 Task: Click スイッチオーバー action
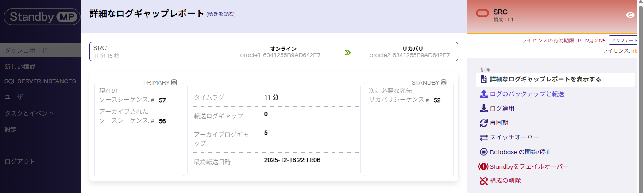point(514,137)
